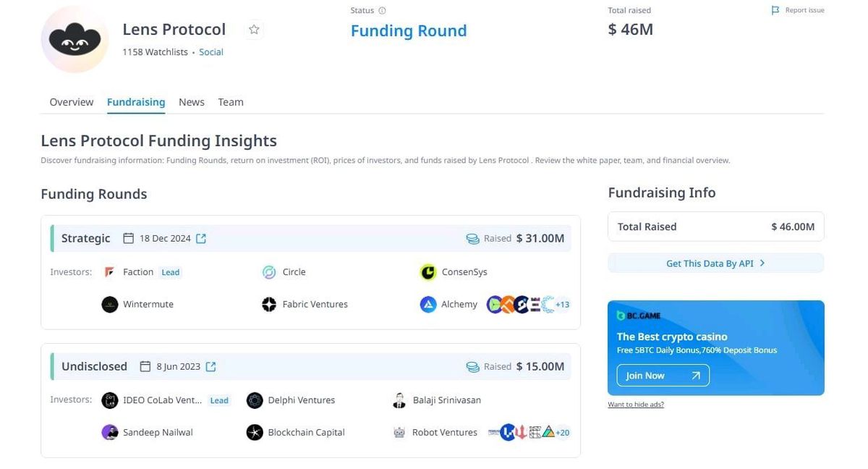
Task: Click the Circle investor name
Action: pyautogui.click(x=294, y=272)
